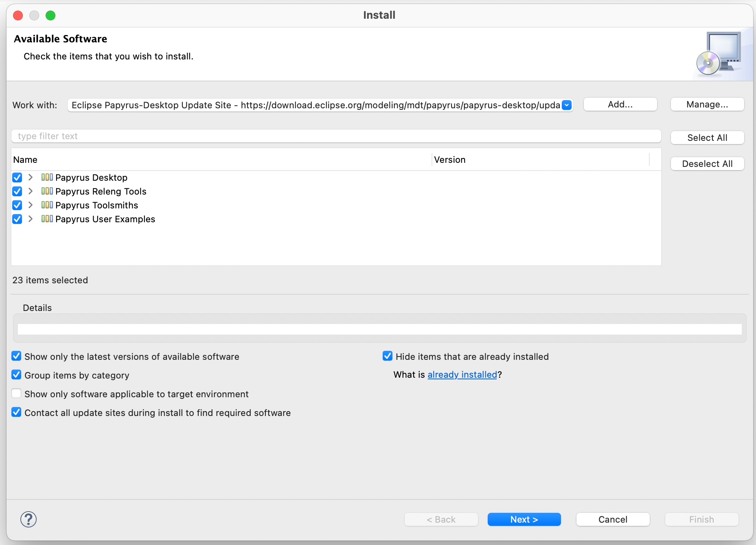Enable Show only software applicable to target environment

point(16,394)
